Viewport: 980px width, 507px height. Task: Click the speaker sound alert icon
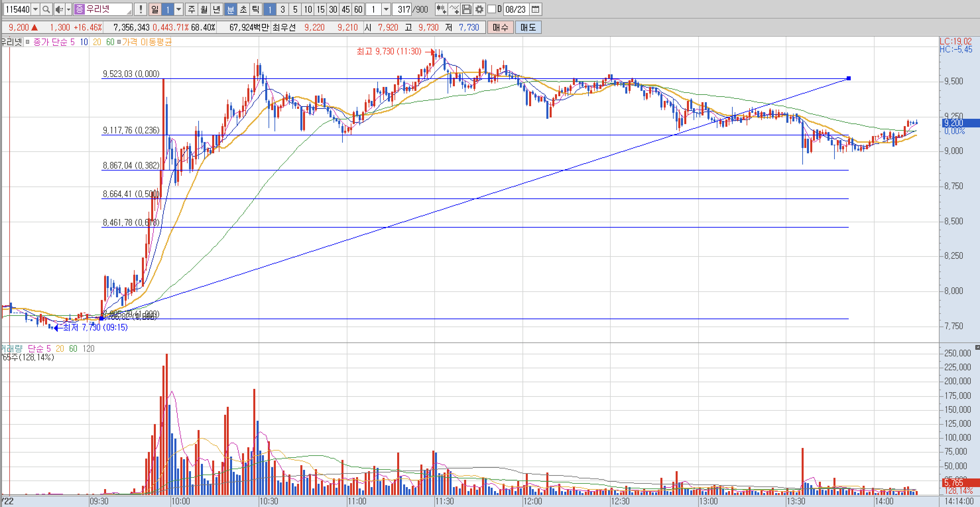pos(59,9)
